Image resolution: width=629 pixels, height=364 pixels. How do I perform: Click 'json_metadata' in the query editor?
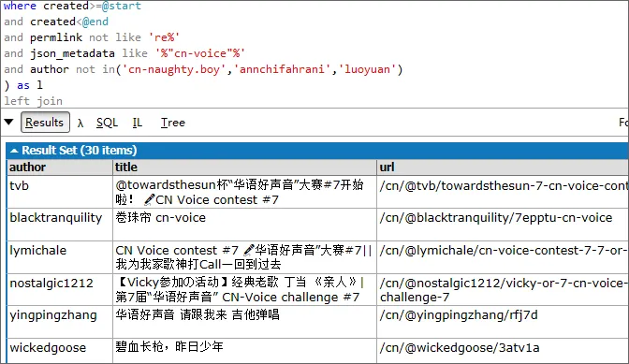(72, 53)
